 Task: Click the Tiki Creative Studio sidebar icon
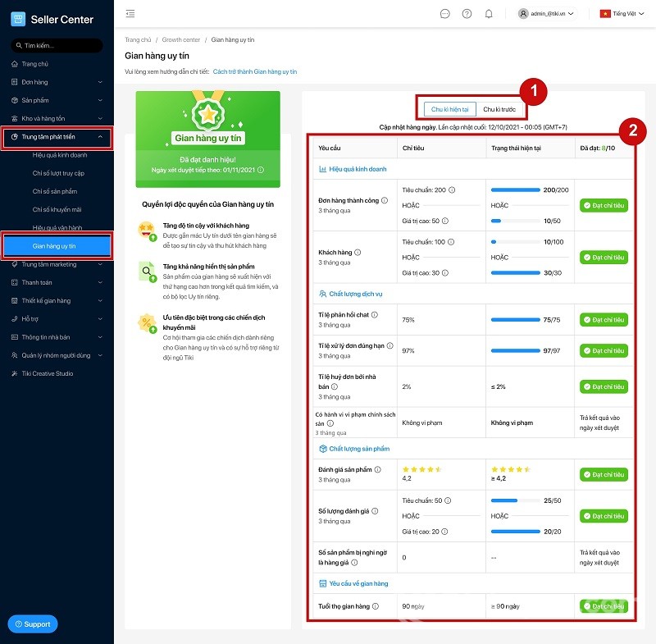point(15,373)
